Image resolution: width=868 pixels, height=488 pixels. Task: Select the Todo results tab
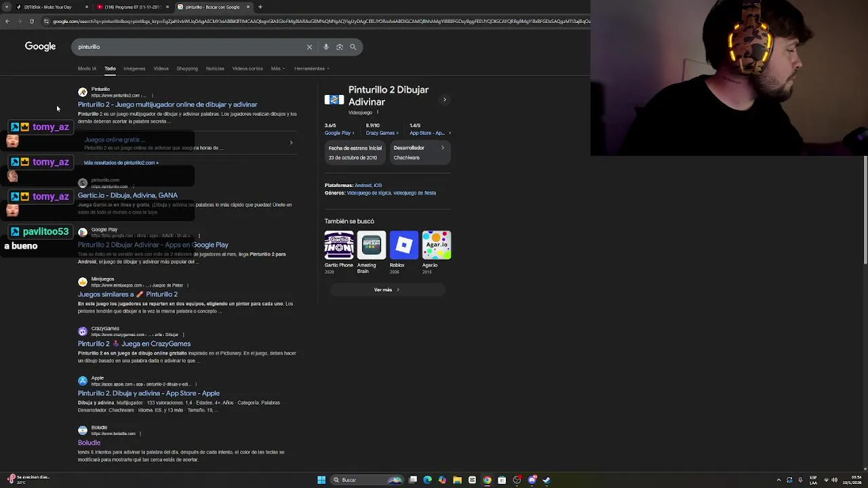[110, 68]
